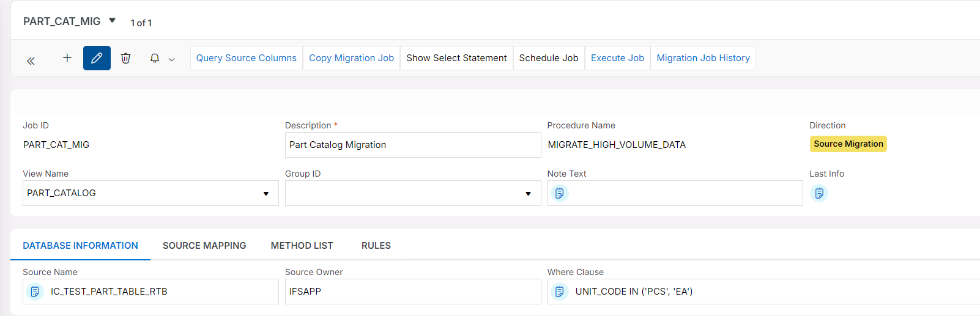
Task: Open PART_CAT_MIG record selector arrow
Action: click(x=113, y=20)
